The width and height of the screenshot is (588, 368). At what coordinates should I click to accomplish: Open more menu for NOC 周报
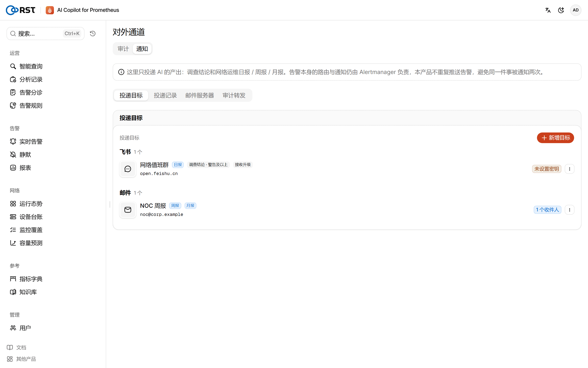point(570,210)
